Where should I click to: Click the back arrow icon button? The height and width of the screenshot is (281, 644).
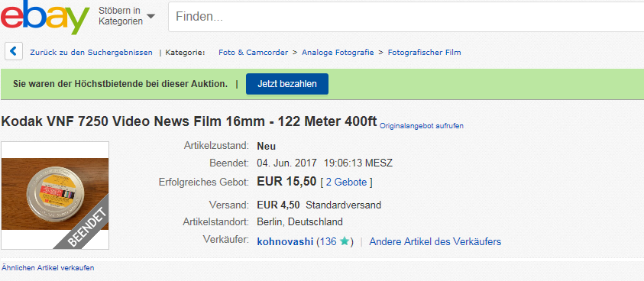pos(14,52)
